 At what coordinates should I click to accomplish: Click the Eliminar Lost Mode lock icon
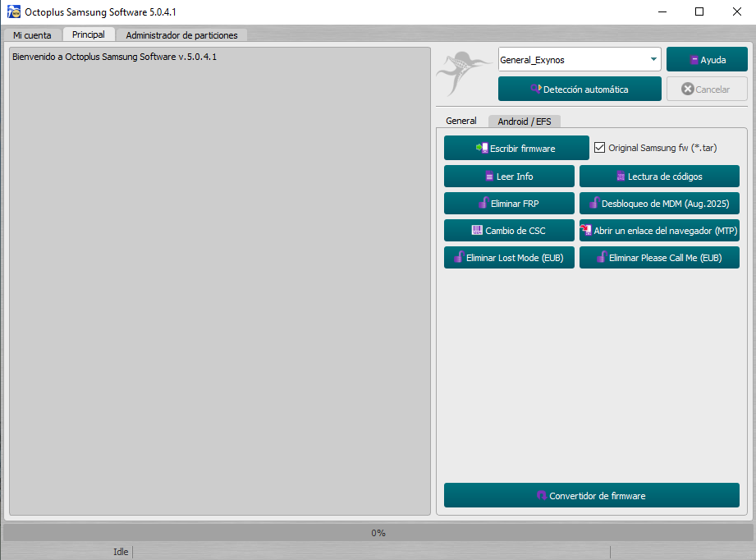pyautogui.click(x=459, y=258)
